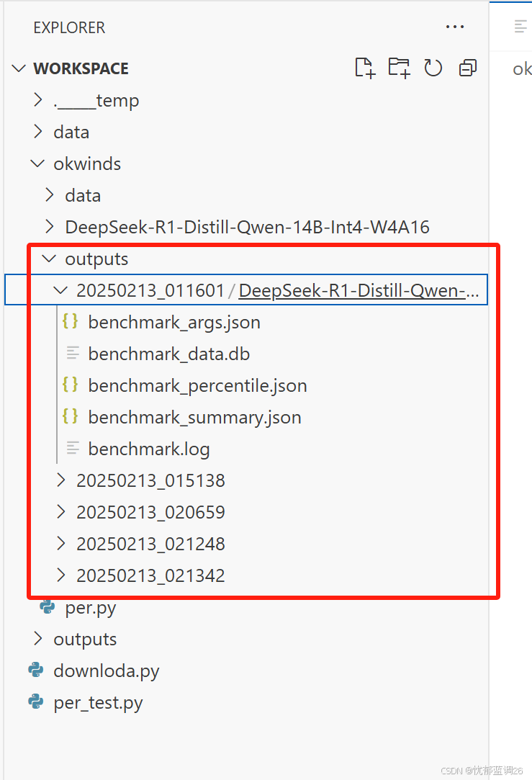Expand the .____temp folder chevron

click(37, 100)
